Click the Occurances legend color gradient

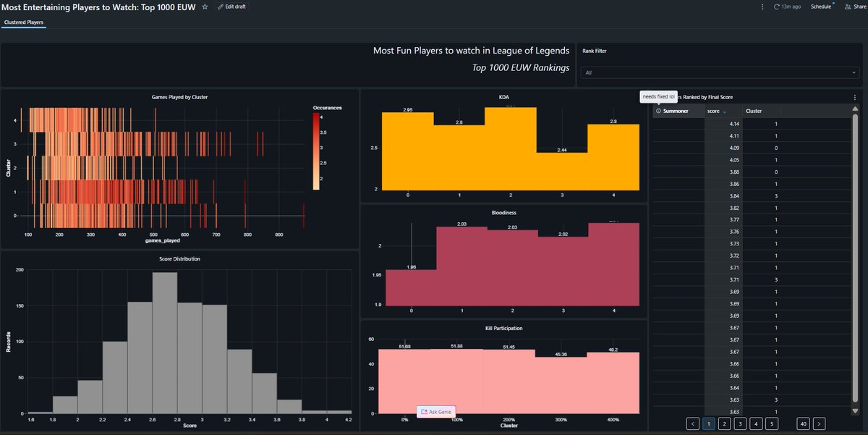(316, 151)
